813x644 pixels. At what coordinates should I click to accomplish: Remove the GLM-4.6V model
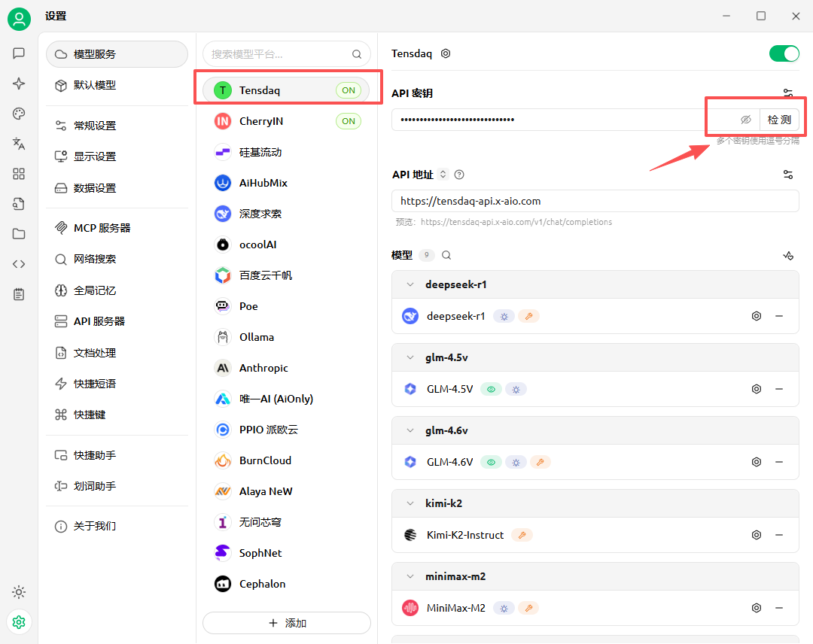(779, 462)
